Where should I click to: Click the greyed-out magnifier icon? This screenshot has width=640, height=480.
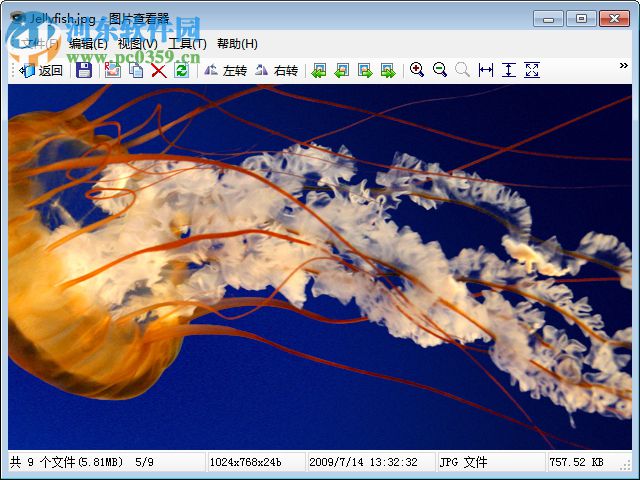click(x=462, y=70)
